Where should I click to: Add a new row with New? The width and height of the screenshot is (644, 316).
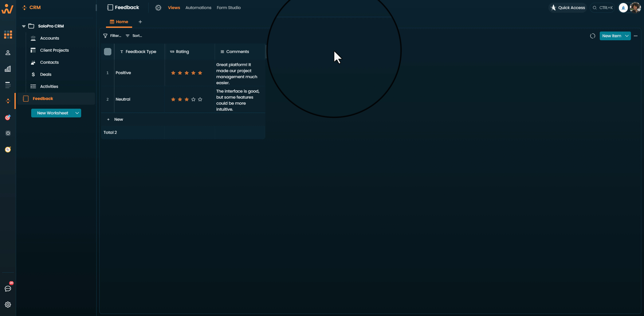[115, 119]
